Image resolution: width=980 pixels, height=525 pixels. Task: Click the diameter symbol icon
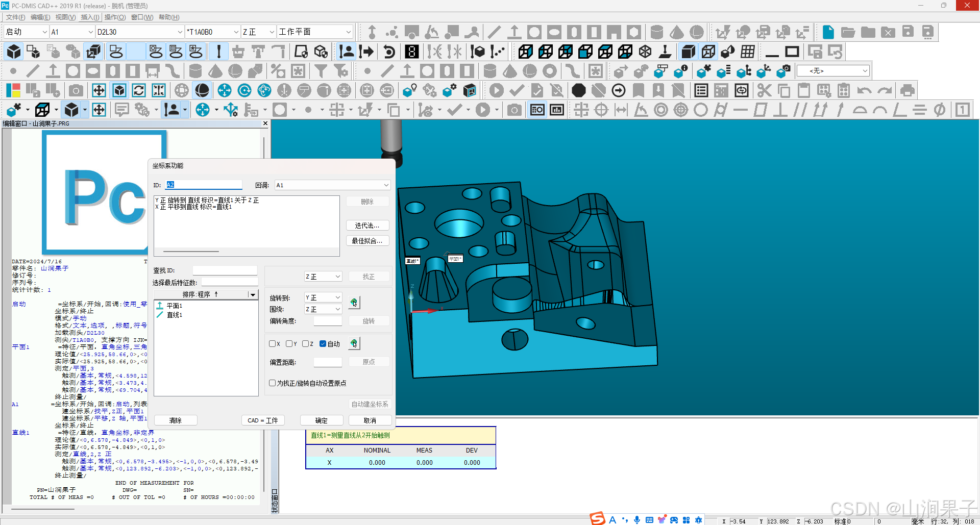939,110
